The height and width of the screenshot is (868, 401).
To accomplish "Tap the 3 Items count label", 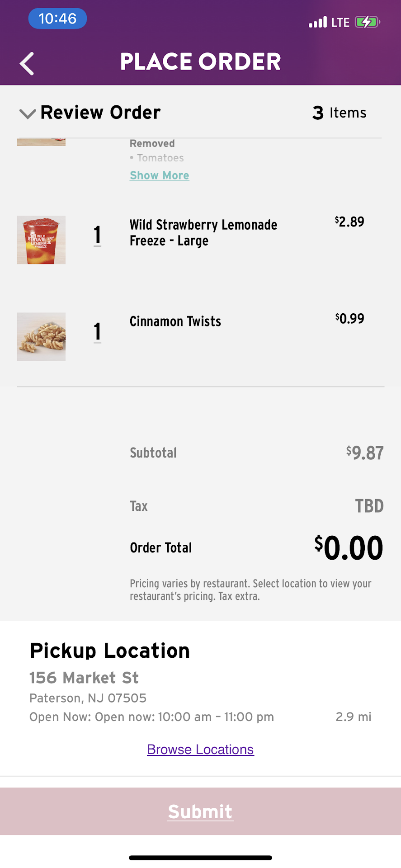I will [339, 113].
